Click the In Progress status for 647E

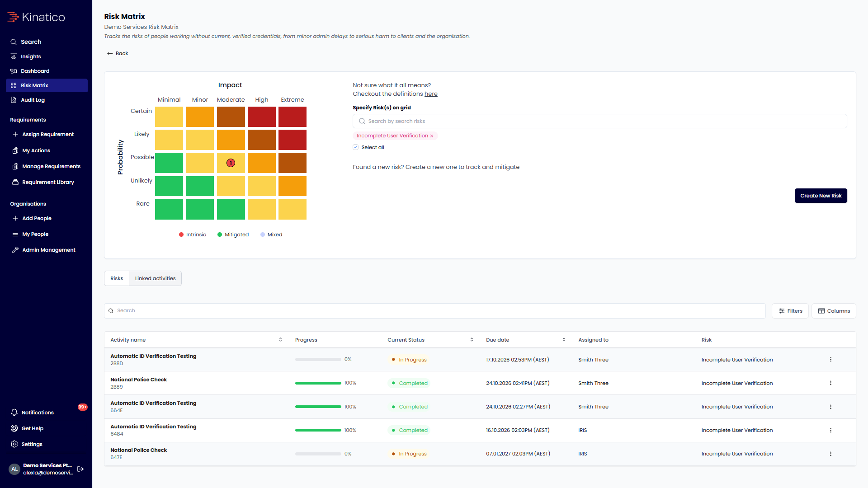(x=409, y=454)
